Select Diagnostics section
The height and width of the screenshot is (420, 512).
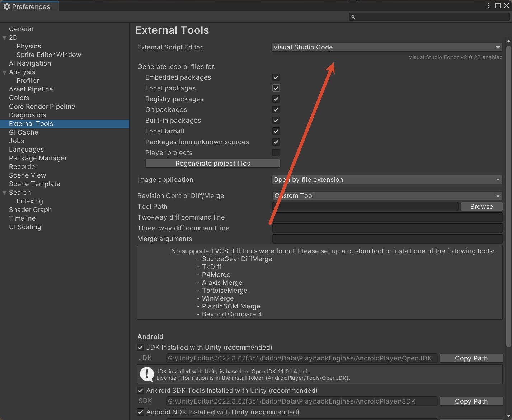(28, 115)
